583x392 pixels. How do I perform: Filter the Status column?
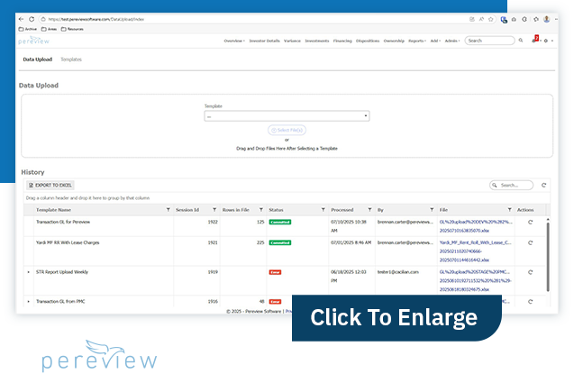click(323, 210)
